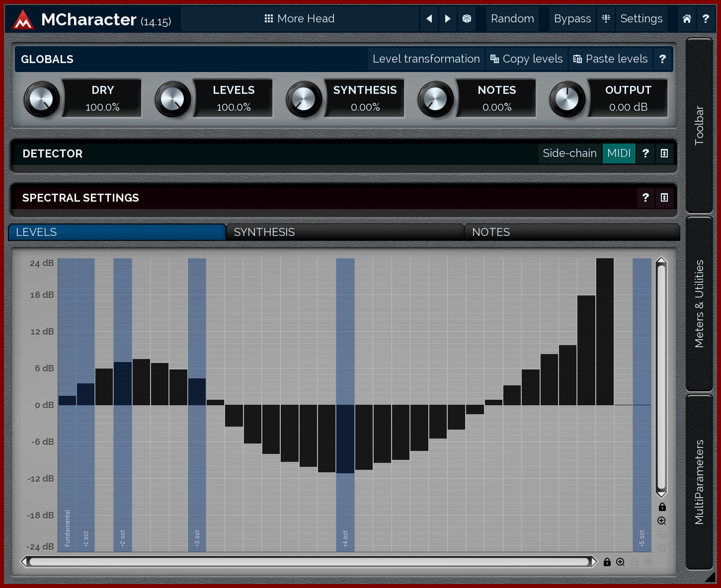The image size is (721, 588).
Task: Click the horizontal zoom-in magnifier icon
Action: [x=620, y=562]
